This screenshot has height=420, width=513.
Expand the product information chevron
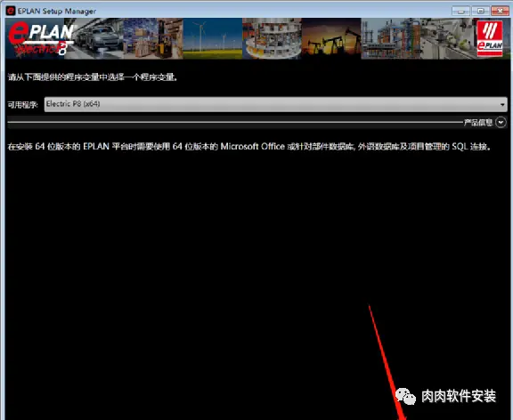click(501, 122)
